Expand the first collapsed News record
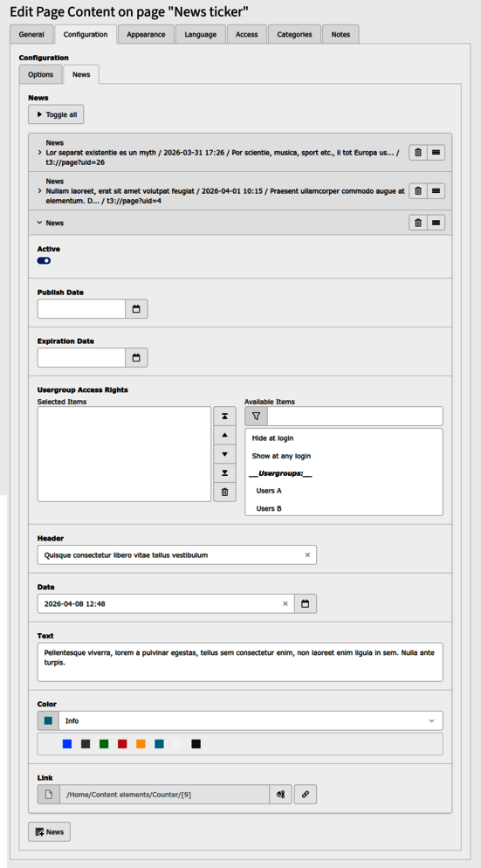This screenshot has height=868, width=481. 39,152
